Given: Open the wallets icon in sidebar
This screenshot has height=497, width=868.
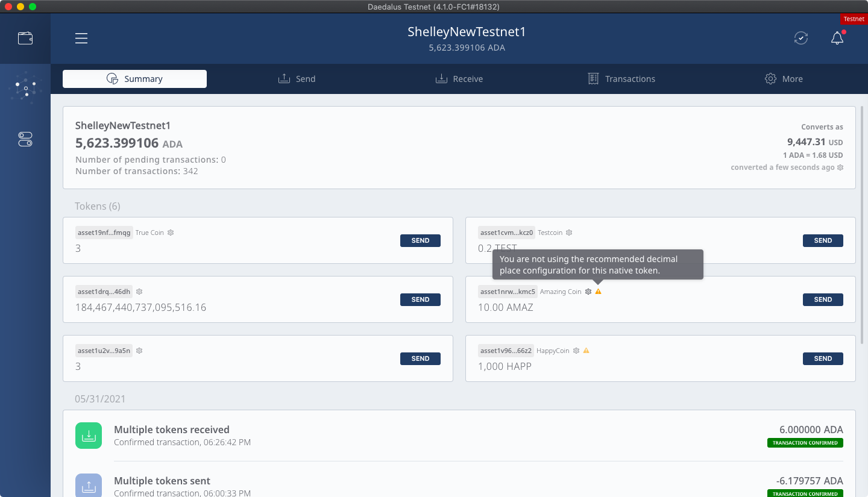Looking at the screenshot, I should tap(25, 39).
